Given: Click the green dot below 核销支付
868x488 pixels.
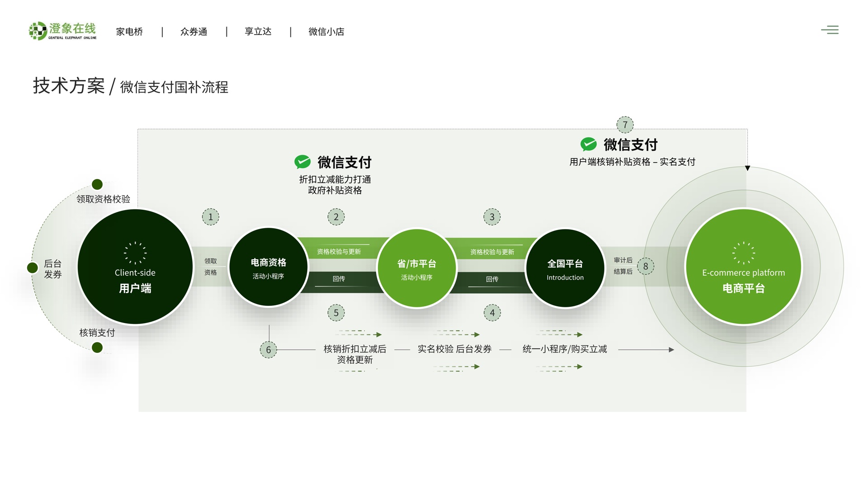Looking at the screenshot, I should coord(97,347).
